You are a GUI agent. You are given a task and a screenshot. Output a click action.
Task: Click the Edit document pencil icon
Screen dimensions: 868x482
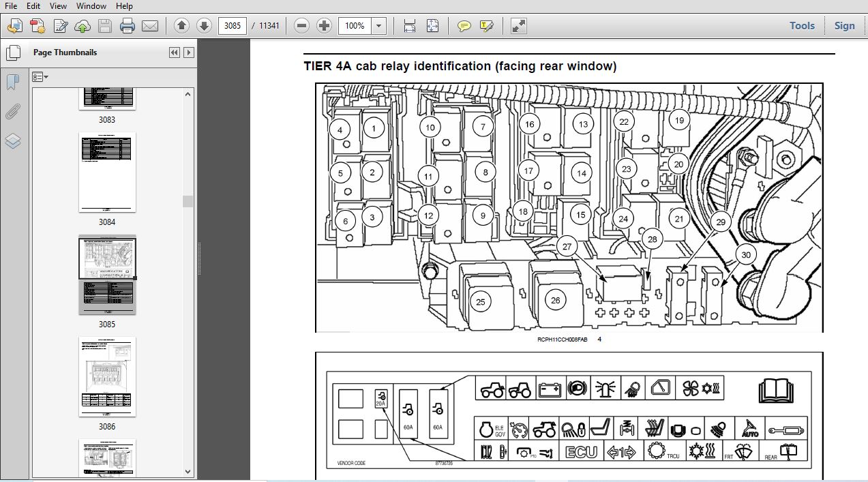coord(60,26)
